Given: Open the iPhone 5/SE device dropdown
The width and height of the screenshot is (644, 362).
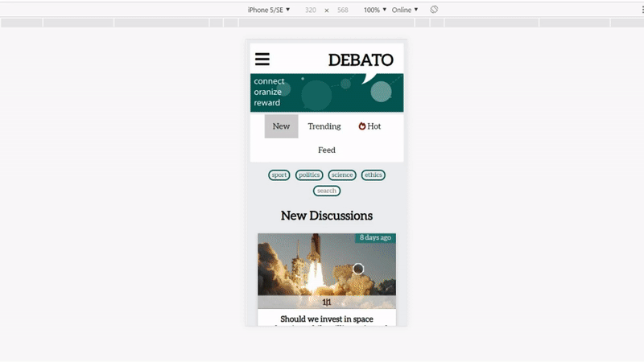Looking at the screenshot, I should tap(269, 10).
